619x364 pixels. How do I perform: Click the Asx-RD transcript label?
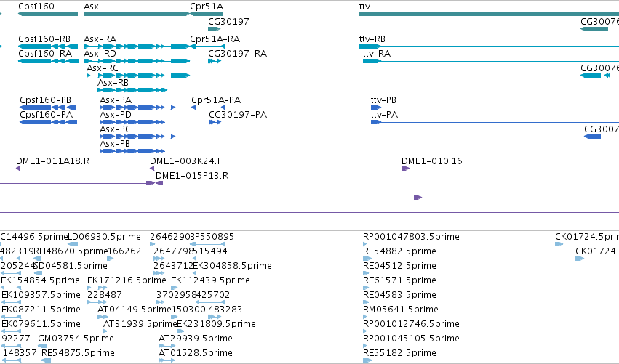coord(100,54)
